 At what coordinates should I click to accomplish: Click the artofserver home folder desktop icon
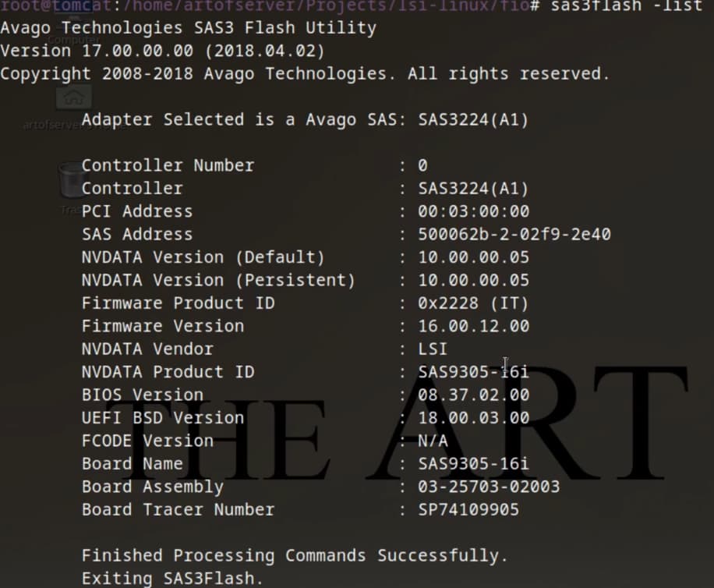point(73,98)
